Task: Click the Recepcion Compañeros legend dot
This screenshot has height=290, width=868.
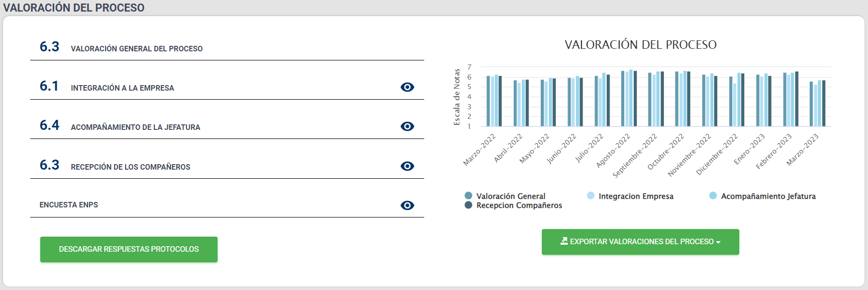Action: tap(468, 205)
